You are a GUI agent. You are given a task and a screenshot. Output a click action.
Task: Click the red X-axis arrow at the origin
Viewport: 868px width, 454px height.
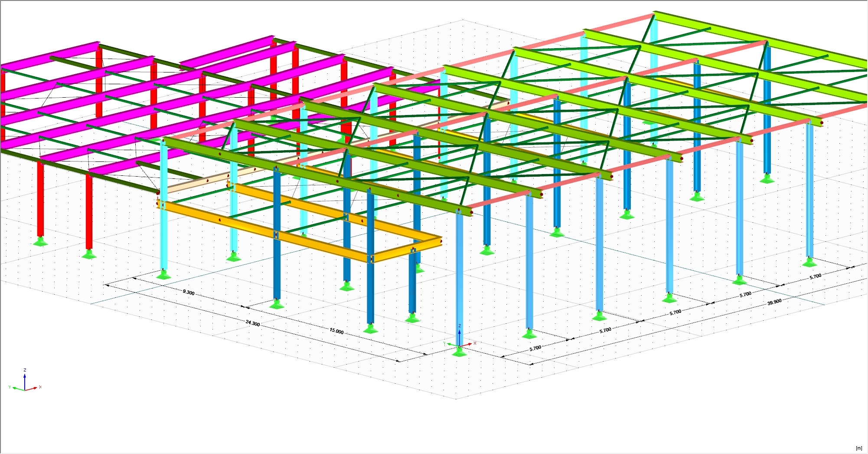[469, 343]
